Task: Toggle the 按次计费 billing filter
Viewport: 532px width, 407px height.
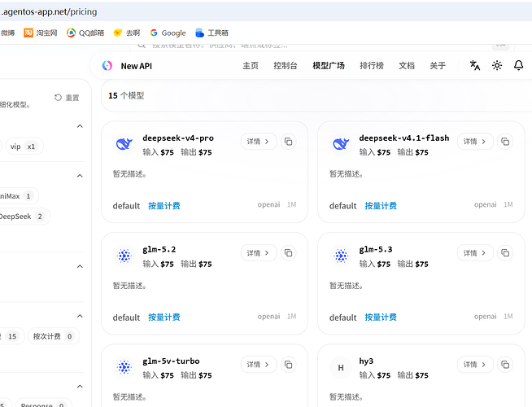Action: point(54,336)
